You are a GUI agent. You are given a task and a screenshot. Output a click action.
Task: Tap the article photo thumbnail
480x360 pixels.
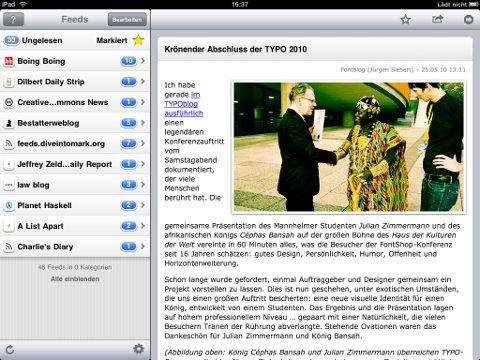349,146
